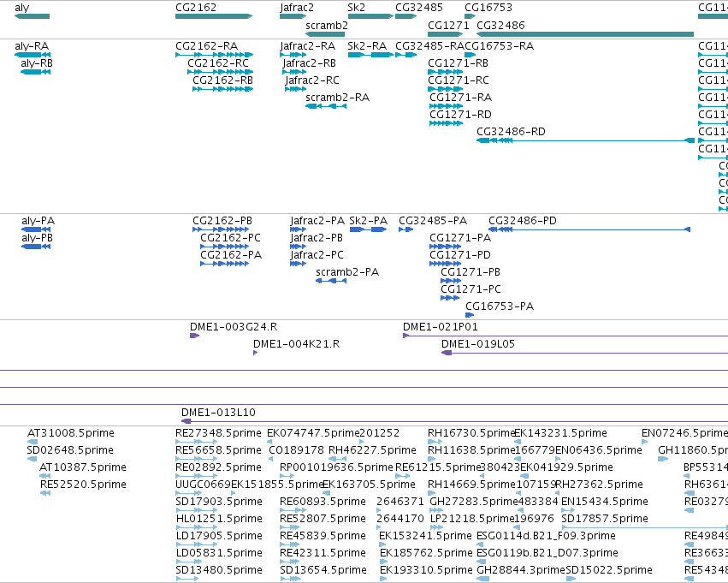
Task: Click the 'CG1271-PB' protein label
Action: click(x=471, y=272)
